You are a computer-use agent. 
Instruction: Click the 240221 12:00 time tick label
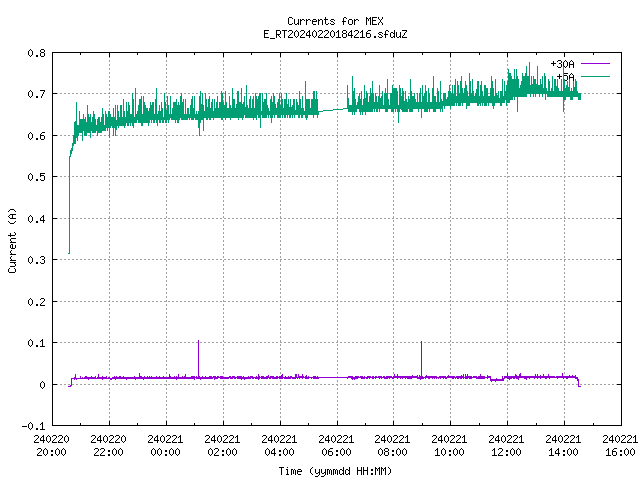click(x=507, y=446)
